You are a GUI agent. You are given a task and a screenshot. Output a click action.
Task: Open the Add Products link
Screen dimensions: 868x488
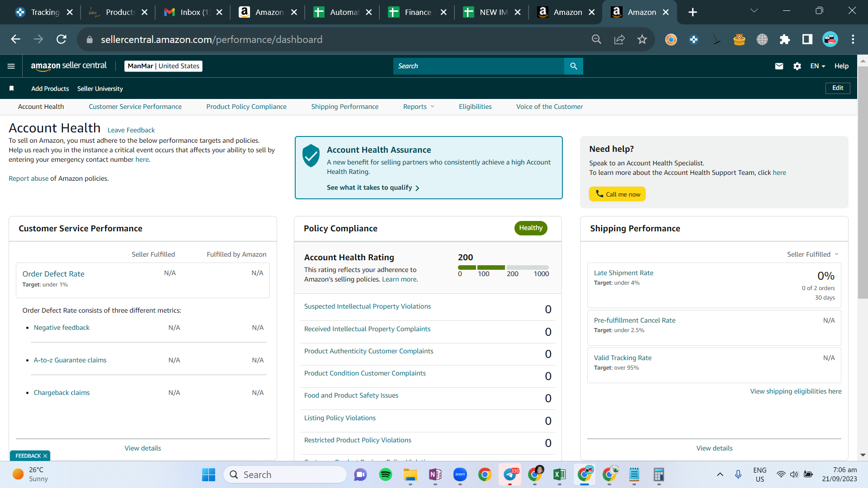coord(50,89)
